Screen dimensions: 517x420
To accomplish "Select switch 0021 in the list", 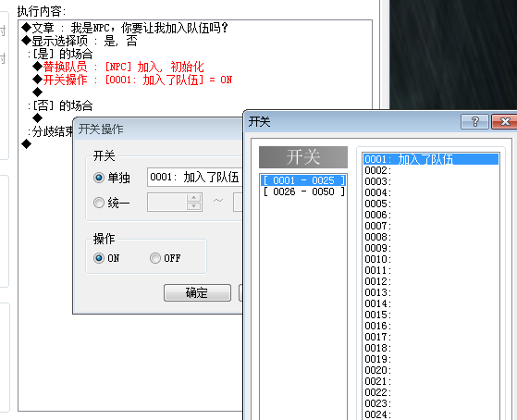I will click(x=431, y=381).
